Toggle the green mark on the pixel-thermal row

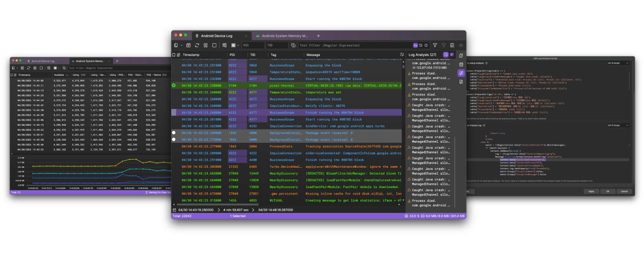click(x=174, y=85)
